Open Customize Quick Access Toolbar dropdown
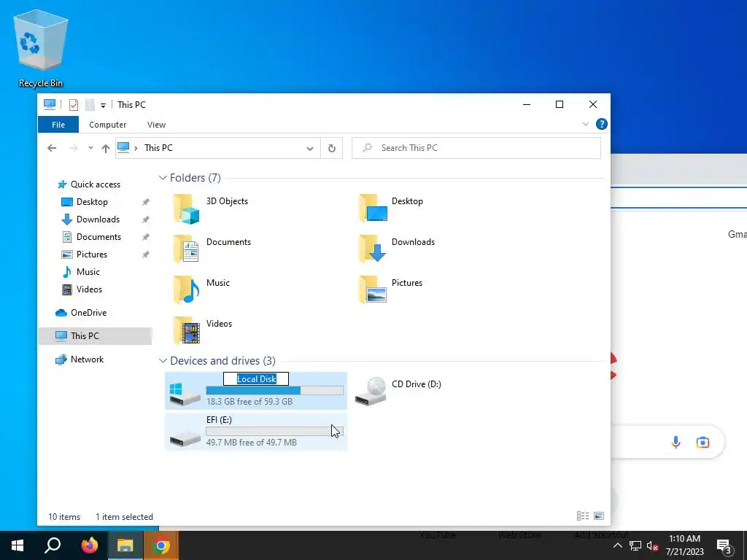 tap(103, 105)
